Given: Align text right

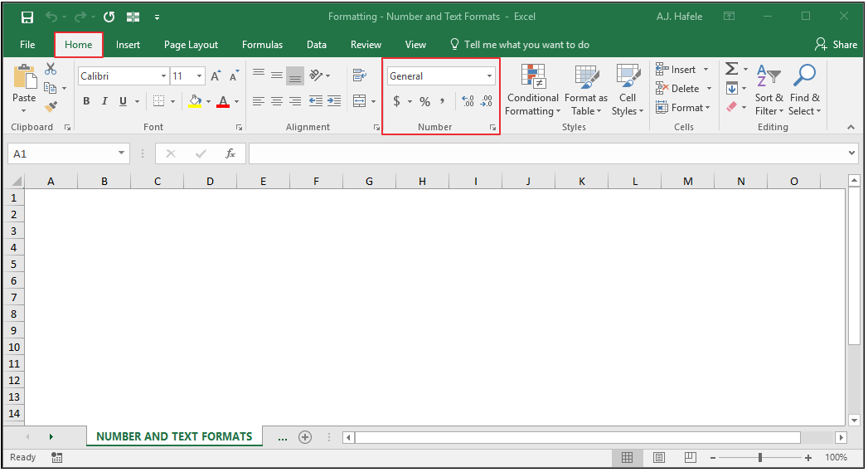Looking at the screenshot, I should pyautogui.click(x=295, y=101).
